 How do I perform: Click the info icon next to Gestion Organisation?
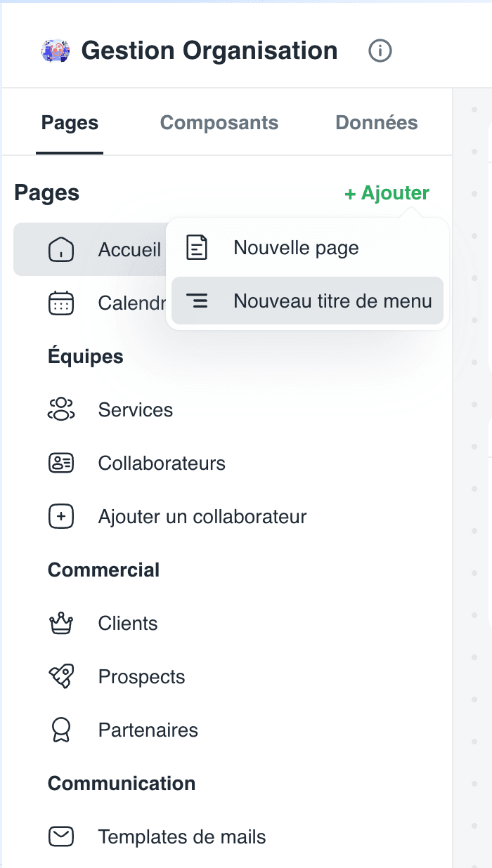pyautogui.click(x=380, y=51)
